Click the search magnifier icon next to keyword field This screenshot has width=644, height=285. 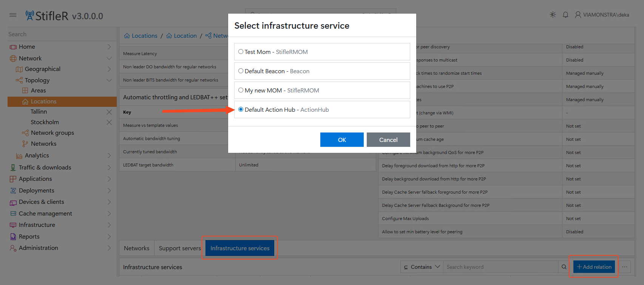(x=564, y=267)
